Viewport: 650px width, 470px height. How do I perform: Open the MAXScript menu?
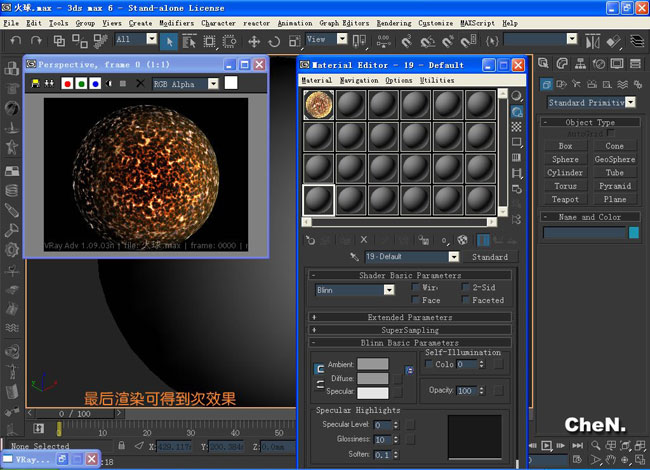[477, 23]
